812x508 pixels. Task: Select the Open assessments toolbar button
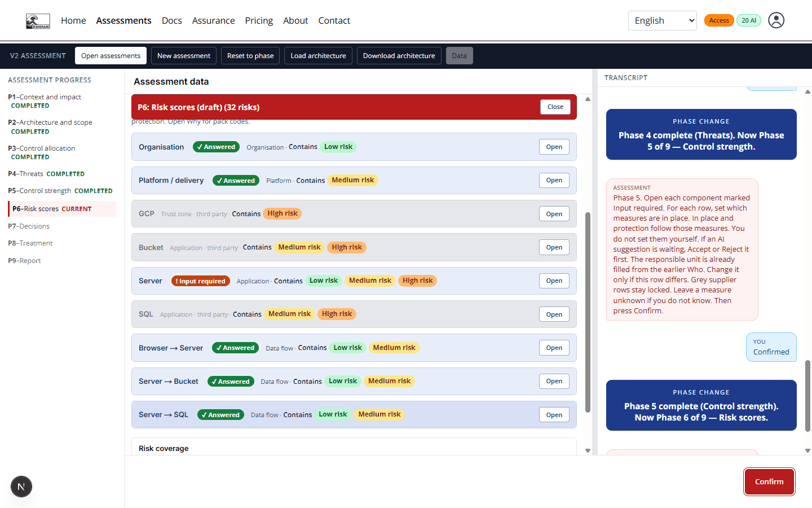tap(111, 56)
